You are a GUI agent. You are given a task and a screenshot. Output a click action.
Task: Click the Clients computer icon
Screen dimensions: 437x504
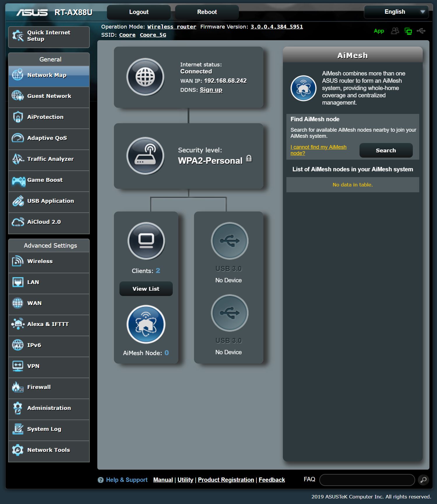146,241
